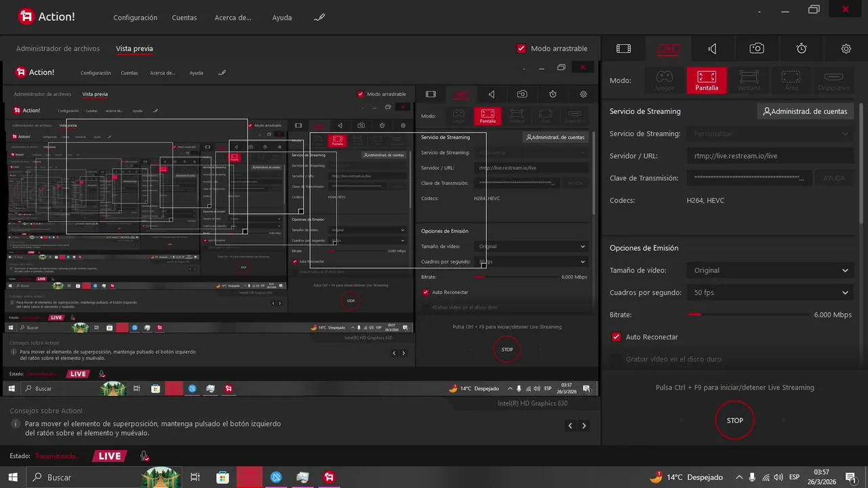The image size is (868, 488).
Task: Click the live preview screen thumbnail
Action: (x=301, y=229)
